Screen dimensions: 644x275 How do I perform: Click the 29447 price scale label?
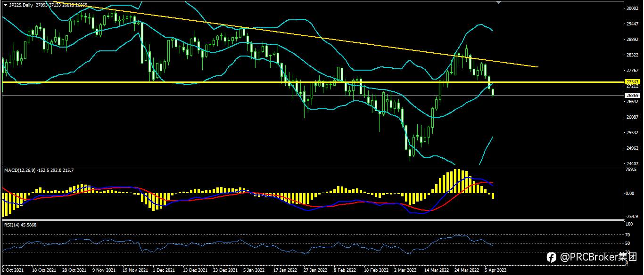pyautogui.click(x=632, y=24)
